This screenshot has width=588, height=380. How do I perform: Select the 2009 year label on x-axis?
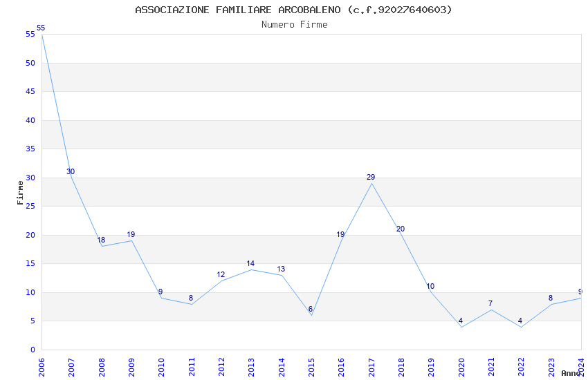pyautogui.click(x=131, y=368)
